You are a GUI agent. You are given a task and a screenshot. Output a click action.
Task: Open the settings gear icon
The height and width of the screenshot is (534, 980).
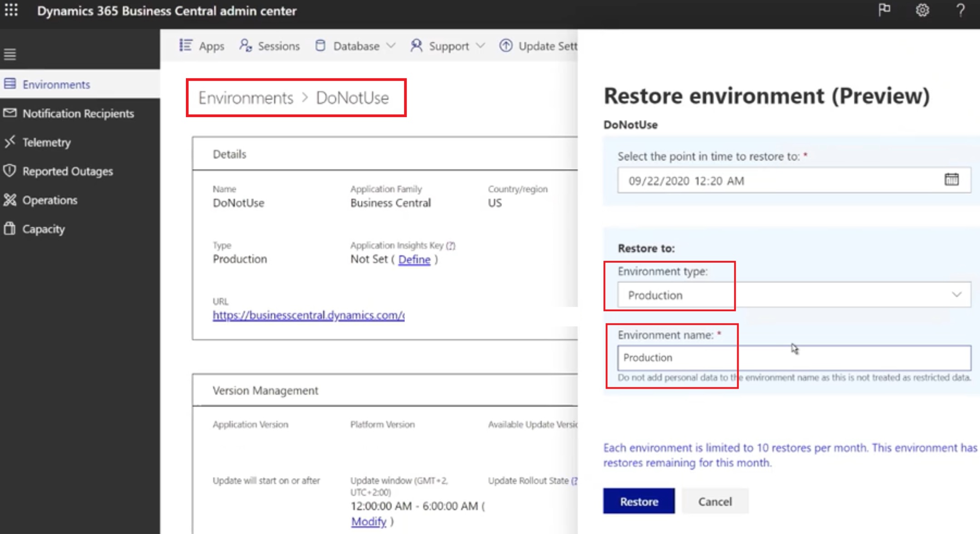(x=922, y=10)
